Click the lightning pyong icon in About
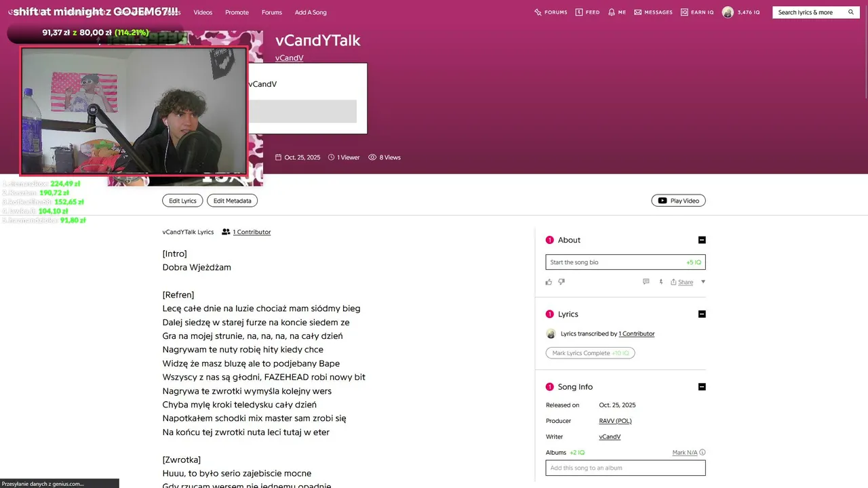This screenshot has height=488, width=868. coord(660,282)
